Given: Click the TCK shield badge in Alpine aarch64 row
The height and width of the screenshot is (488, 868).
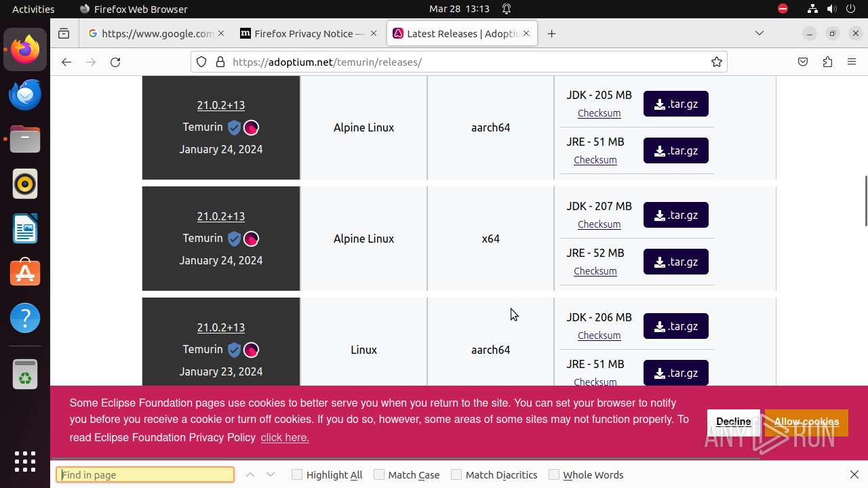Looking at the screenshot, I should coord(234,127).
